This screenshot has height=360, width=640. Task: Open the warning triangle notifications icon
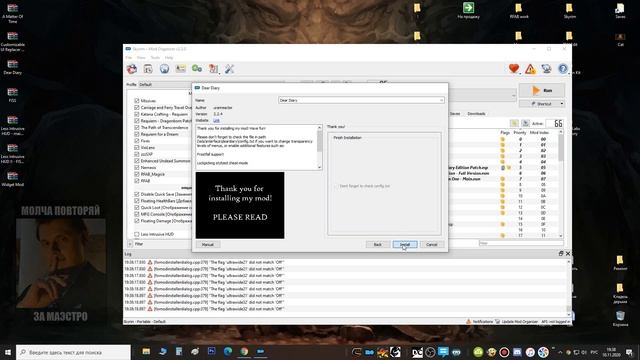pos(530,69)
